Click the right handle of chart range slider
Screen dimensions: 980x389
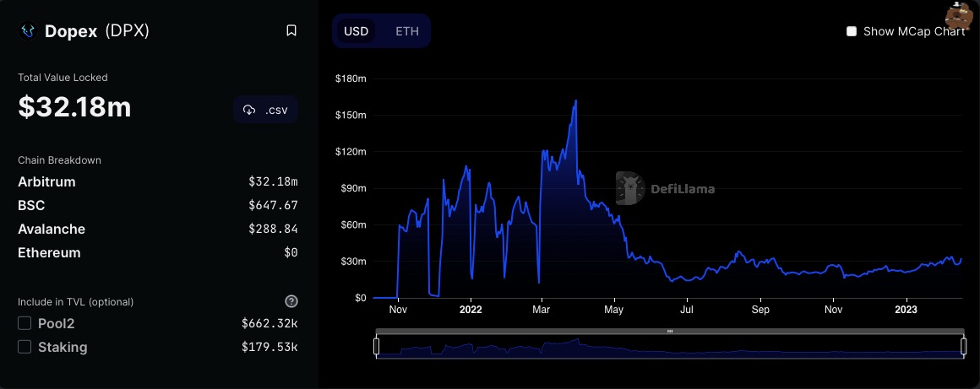coord(963,347)
